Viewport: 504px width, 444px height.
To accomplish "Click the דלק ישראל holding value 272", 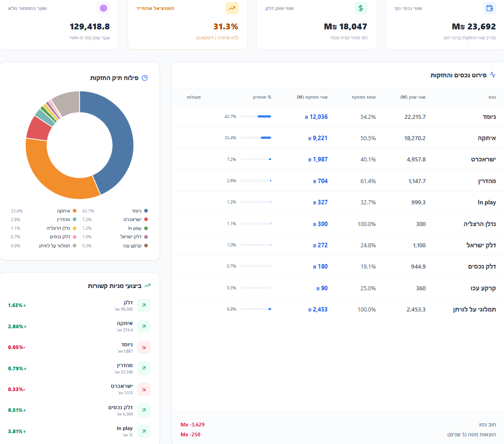I will click(320, 245).
